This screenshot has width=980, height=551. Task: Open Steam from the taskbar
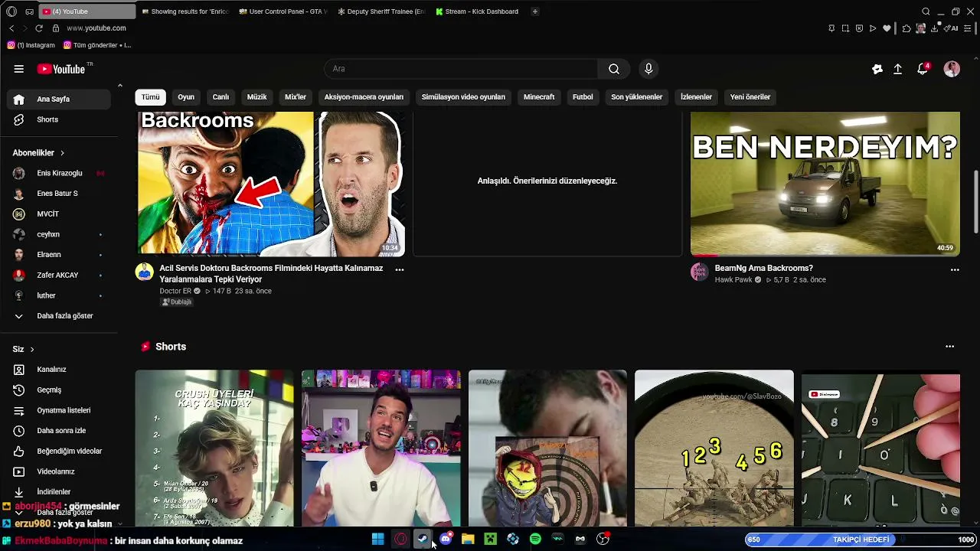(x=423, y=540)
